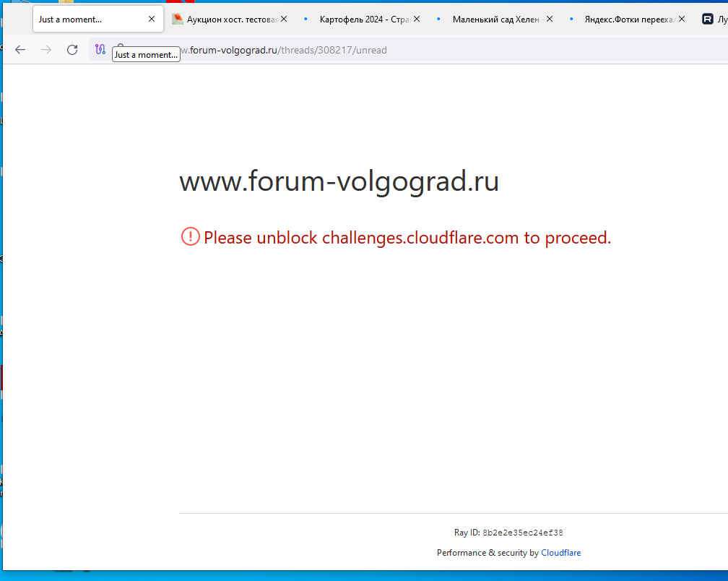Reload the current page
The image size is (728, 581).
(x=72, y=50)
